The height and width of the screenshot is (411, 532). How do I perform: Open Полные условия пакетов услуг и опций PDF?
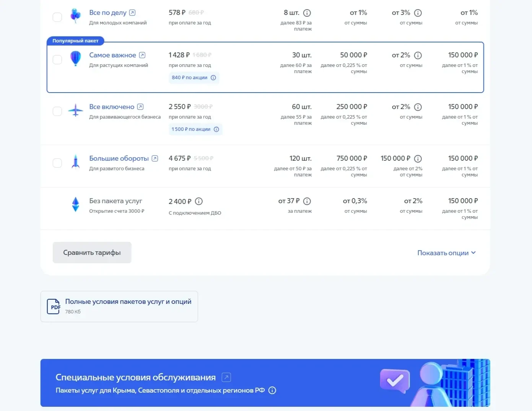(x=119, y=307)
